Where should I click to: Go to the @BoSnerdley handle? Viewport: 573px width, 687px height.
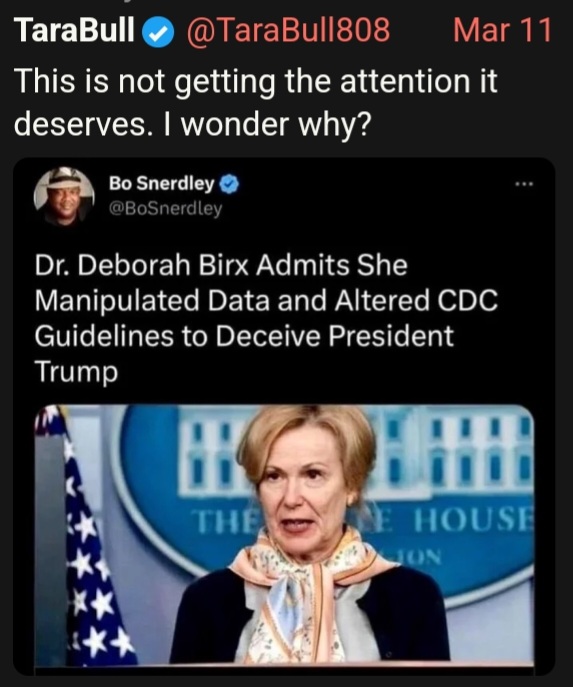(166, 209)
